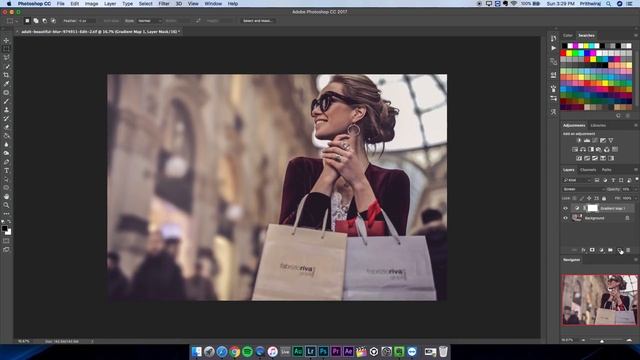
Task: Select the Brush tool
Action: click(6, 101)
